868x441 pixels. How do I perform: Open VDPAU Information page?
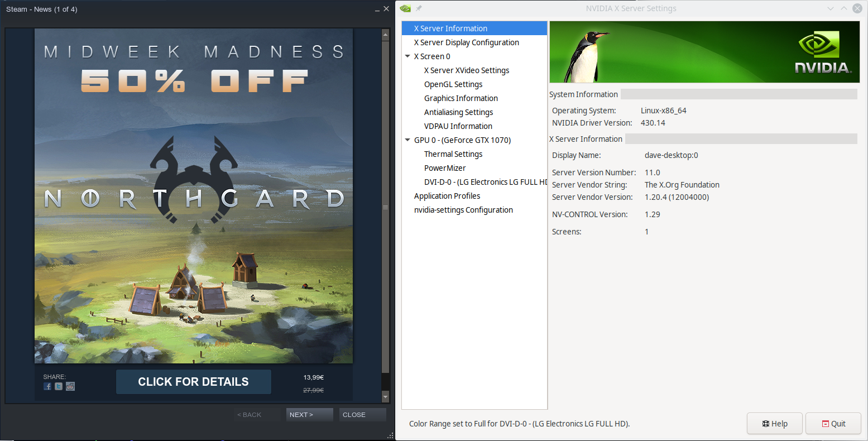pyautogui.click(x=458, y=126)
